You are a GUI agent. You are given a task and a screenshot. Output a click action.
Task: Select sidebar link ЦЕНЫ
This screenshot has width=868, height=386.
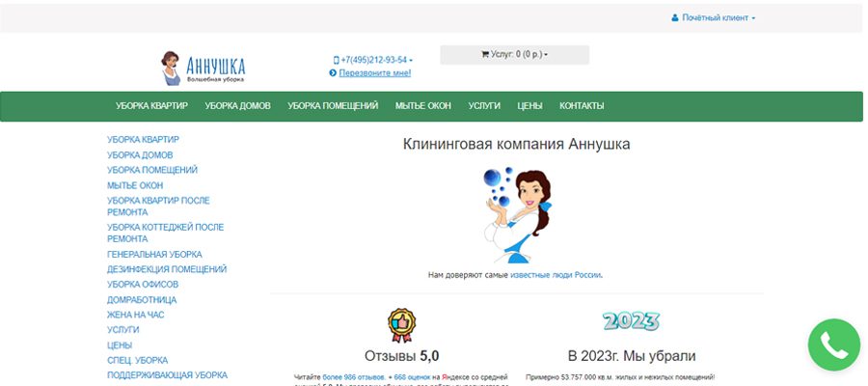point(120,345)
